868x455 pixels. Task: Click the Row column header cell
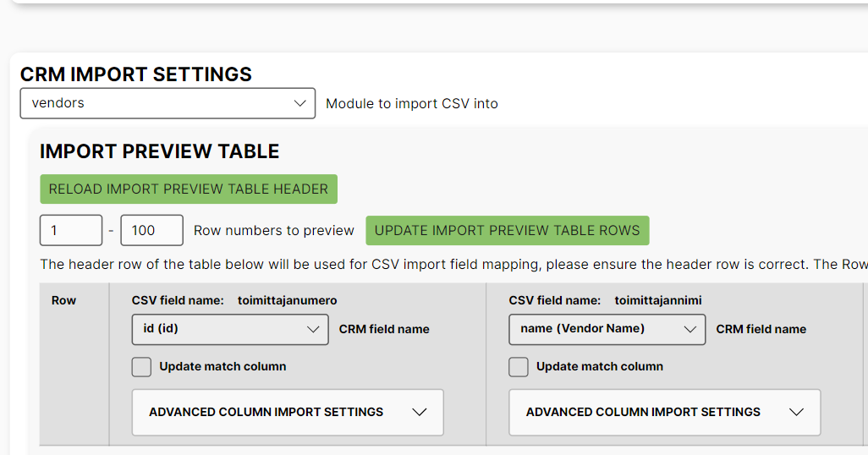pos(64,300)
